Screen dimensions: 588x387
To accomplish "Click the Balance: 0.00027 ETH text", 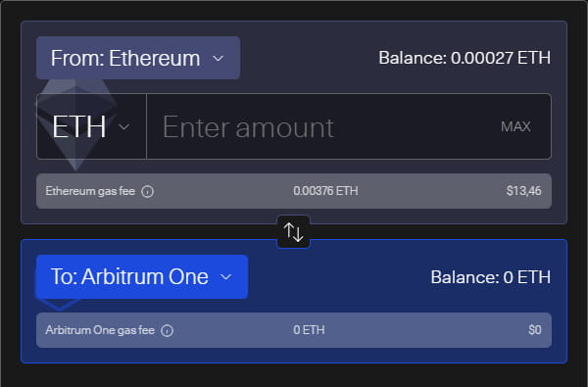I will coord(465,58).
